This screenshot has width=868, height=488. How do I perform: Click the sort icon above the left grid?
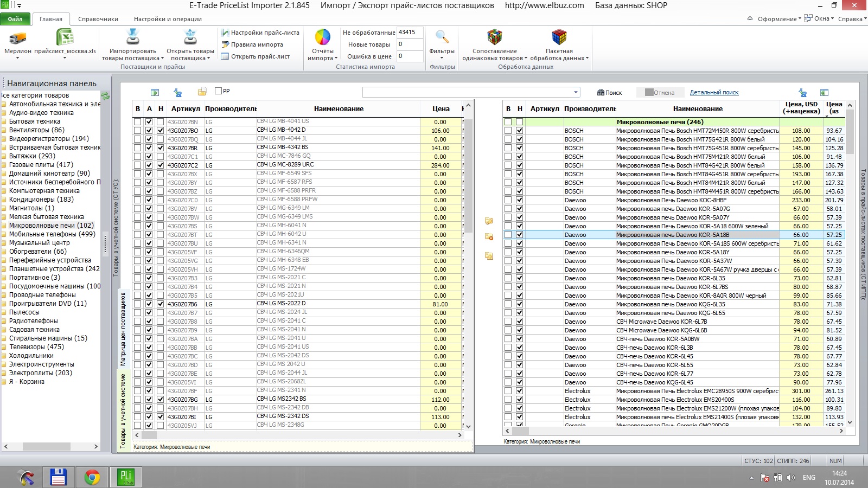[x=177, y=93]
